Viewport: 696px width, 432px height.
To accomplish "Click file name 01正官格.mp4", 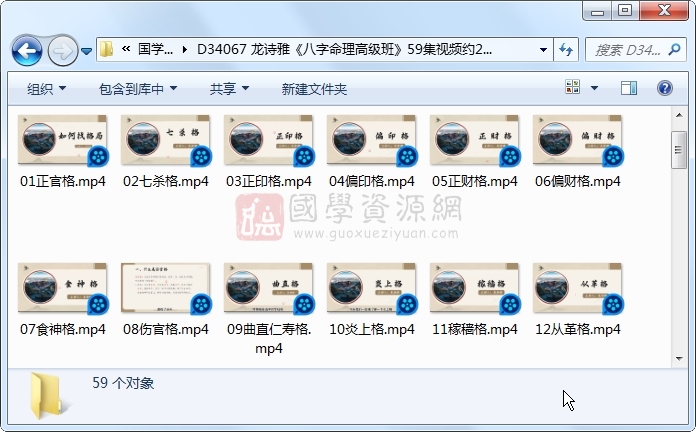I will pyautogui.click(x=63, y=181).
